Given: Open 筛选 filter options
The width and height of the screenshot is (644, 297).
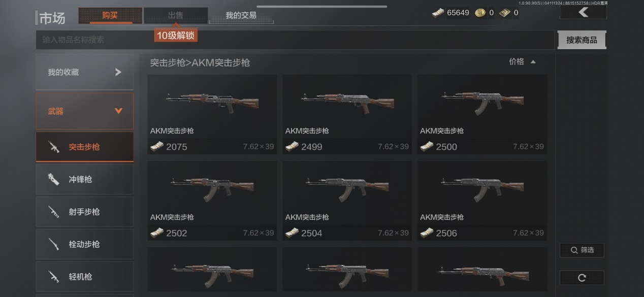Looking at the screenshot, I should [582, 250].
